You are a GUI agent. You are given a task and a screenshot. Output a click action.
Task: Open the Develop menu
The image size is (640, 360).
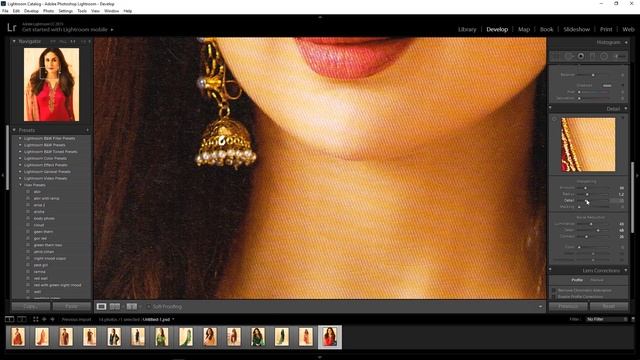[31, 11]
